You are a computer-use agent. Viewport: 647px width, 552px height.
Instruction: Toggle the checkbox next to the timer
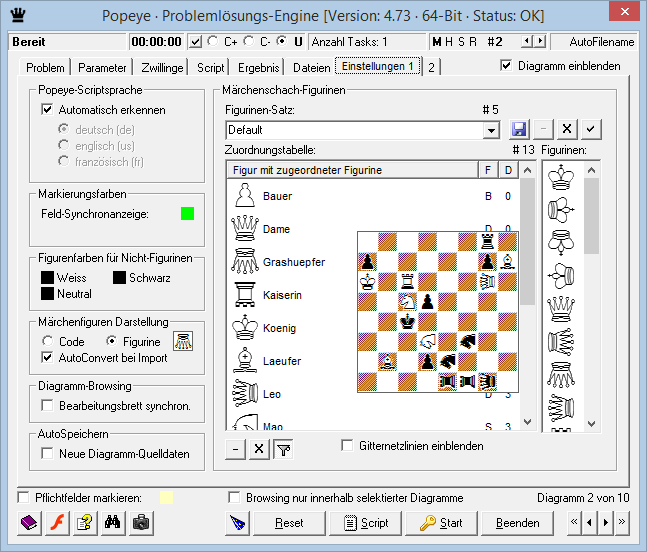tap(195, 42)
